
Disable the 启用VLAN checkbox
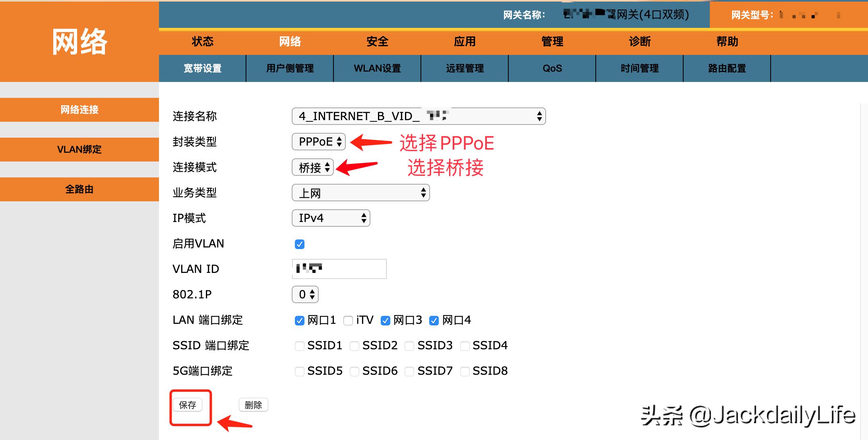pyautogui.click(x=300, y=244)
